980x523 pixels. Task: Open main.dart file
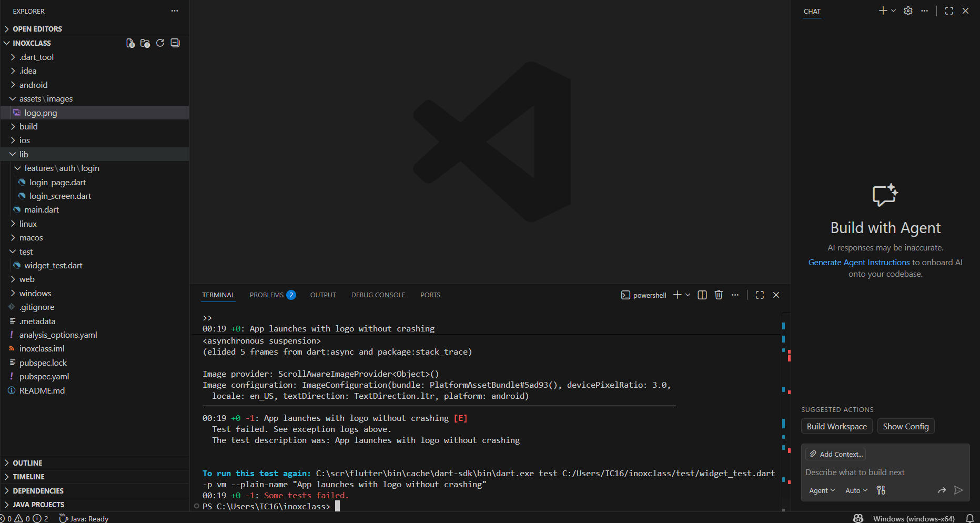click(x=95, y=209)
